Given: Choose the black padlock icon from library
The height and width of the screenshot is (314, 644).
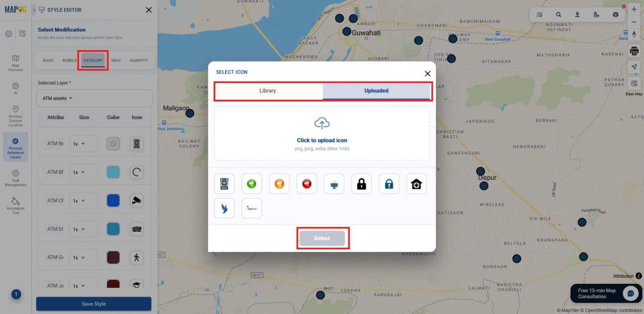Looking at the screenshot, I should (x=361, y=184).
